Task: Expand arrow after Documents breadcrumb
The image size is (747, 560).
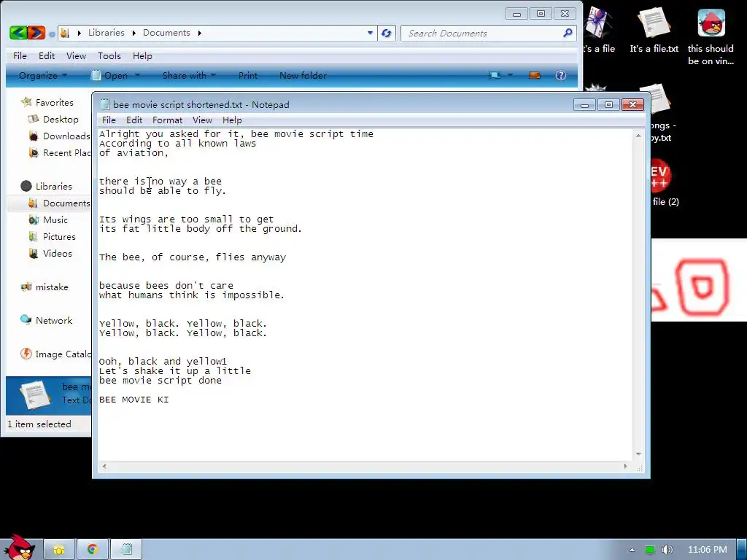Action: [x=200, y=33]
